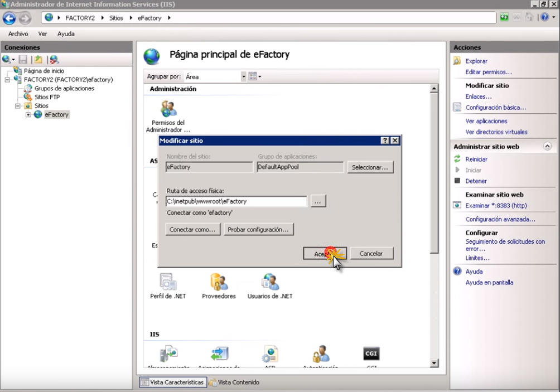This screenshot has height=392, width=560.
Task: Collapse the Administrar sitio web section
Action: [x=547, y=146]
